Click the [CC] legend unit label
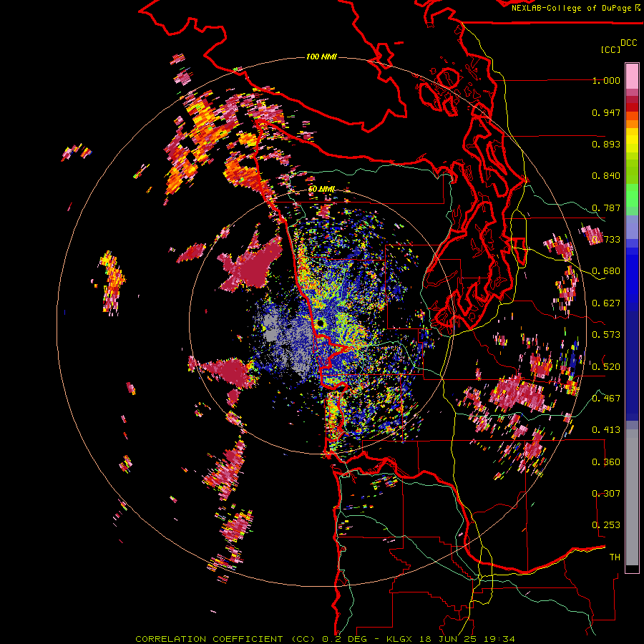 (x=610, y=49)
